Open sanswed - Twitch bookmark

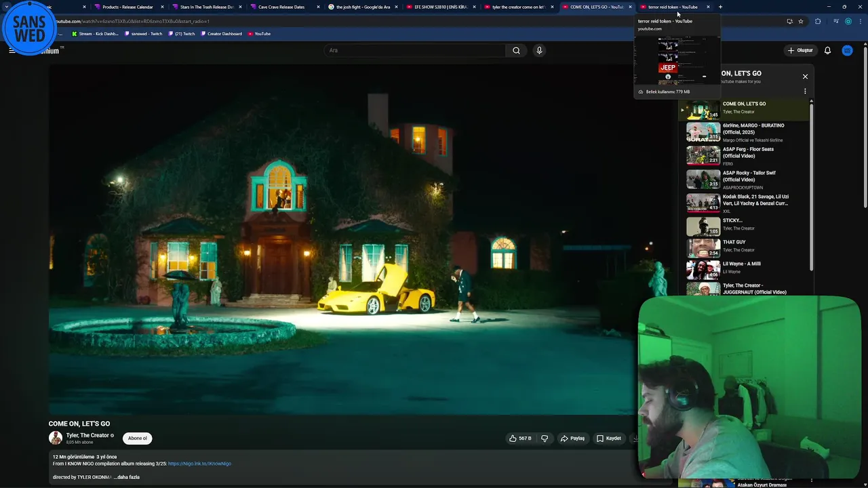click(144, 33)
